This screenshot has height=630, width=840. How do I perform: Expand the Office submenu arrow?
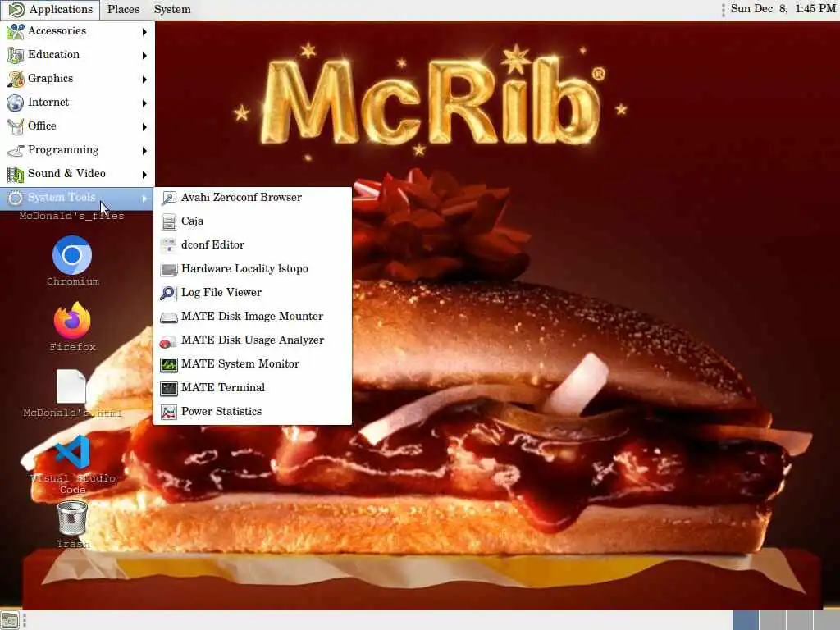tap(144, 126)
